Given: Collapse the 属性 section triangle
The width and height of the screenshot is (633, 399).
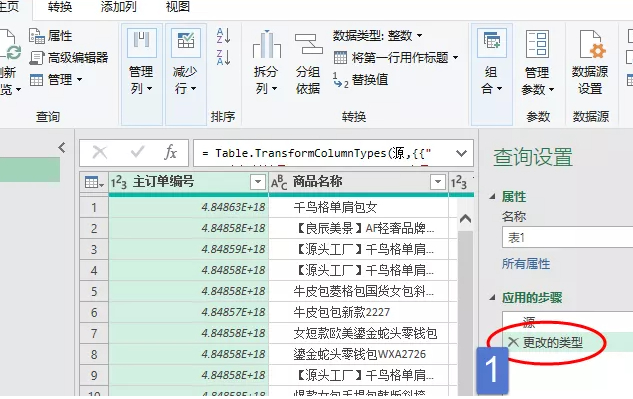Looking at the screenshot, I should [492, 197].
